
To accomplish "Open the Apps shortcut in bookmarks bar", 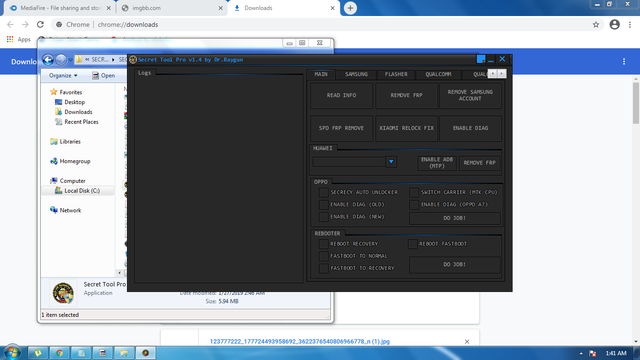I will (18, 40).
